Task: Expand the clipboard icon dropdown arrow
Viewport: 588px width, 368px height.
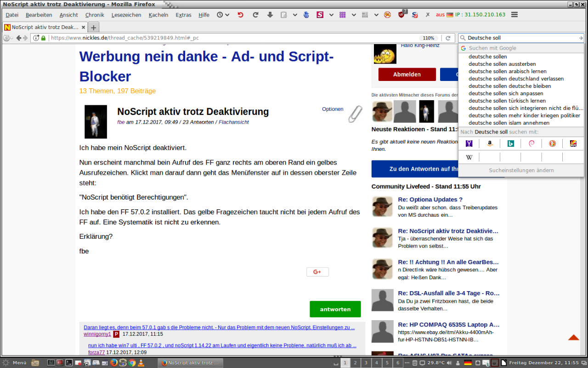Action: click(x=295, y=15)
